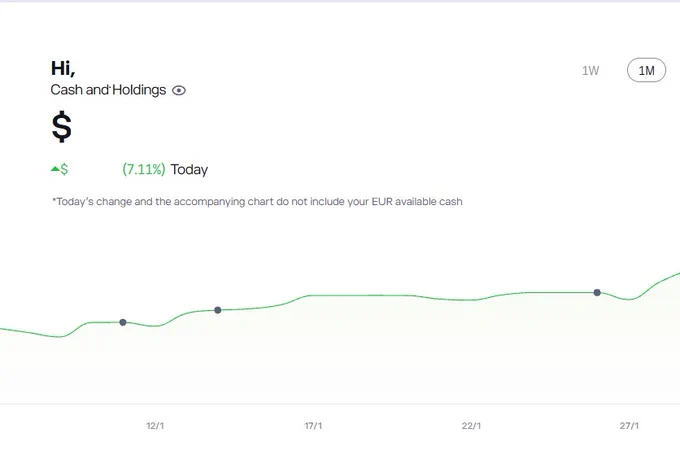
Task: Click the 27/1 date axis label
Action: pyautogui.click(x=629, y=426)
